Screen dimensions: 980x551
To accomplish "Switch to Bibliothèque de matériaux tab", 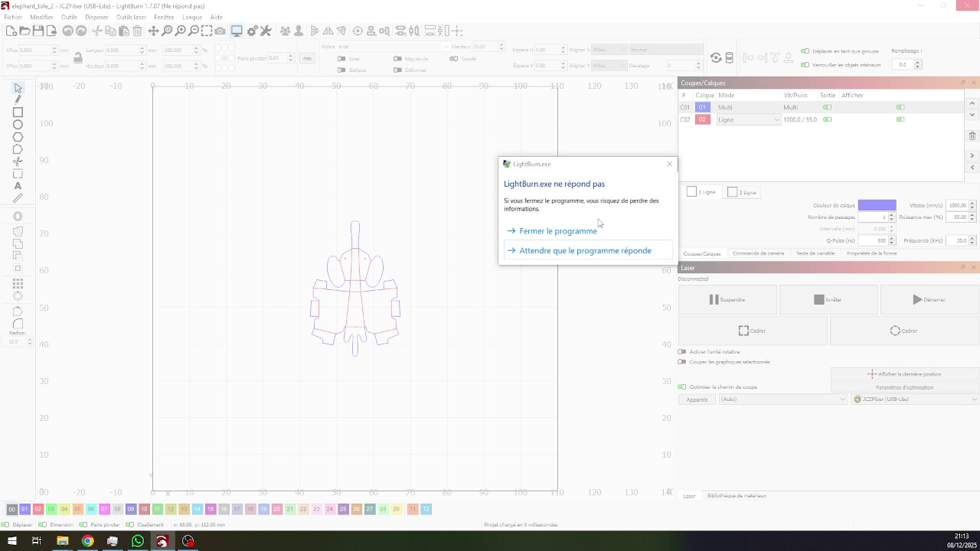I will (x=736, y=496).
